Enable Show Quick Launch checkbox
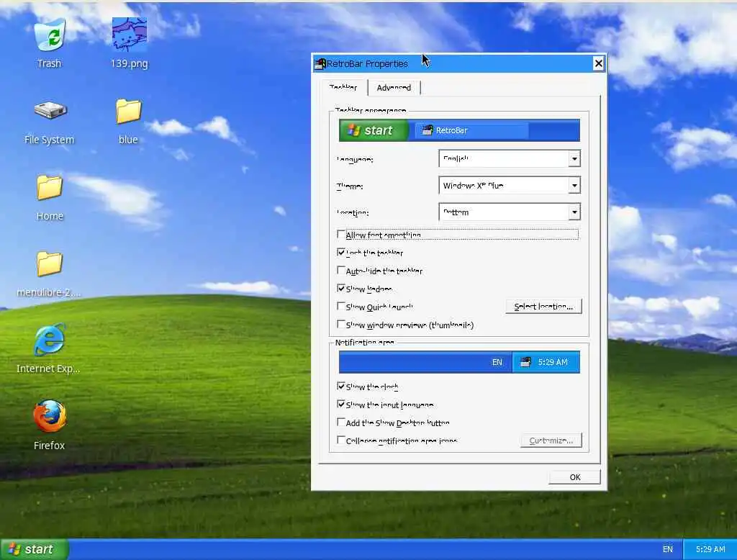 (341, 307)
